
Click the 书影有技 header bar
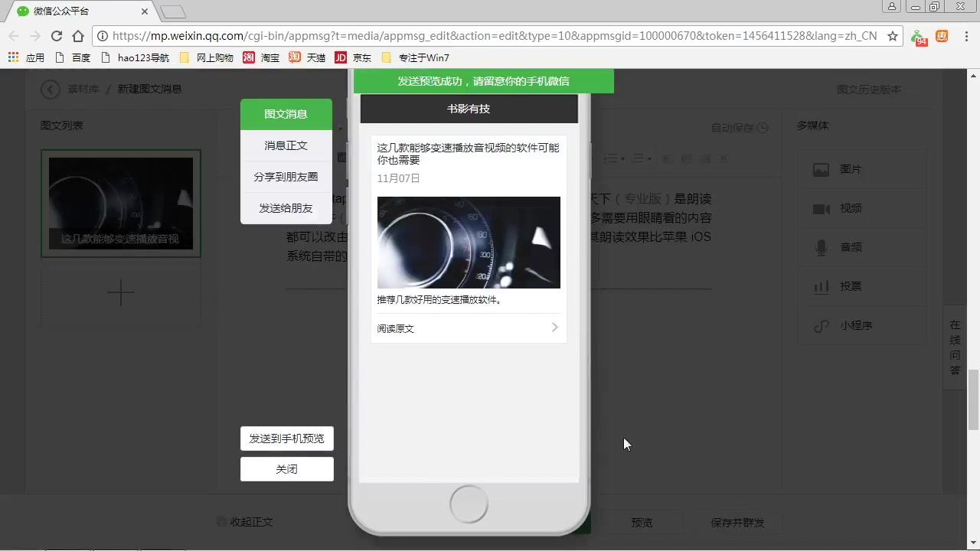coord(469,109)
